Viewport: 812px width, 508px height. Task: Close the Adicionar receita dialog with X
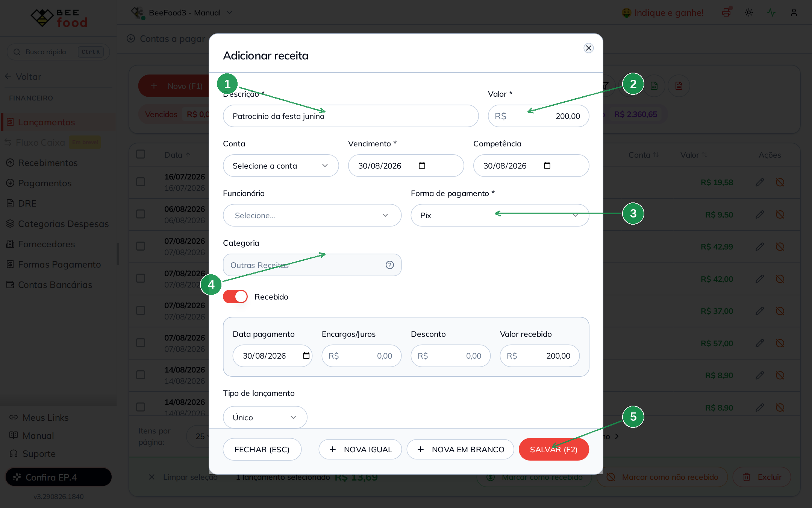(589, 48)
